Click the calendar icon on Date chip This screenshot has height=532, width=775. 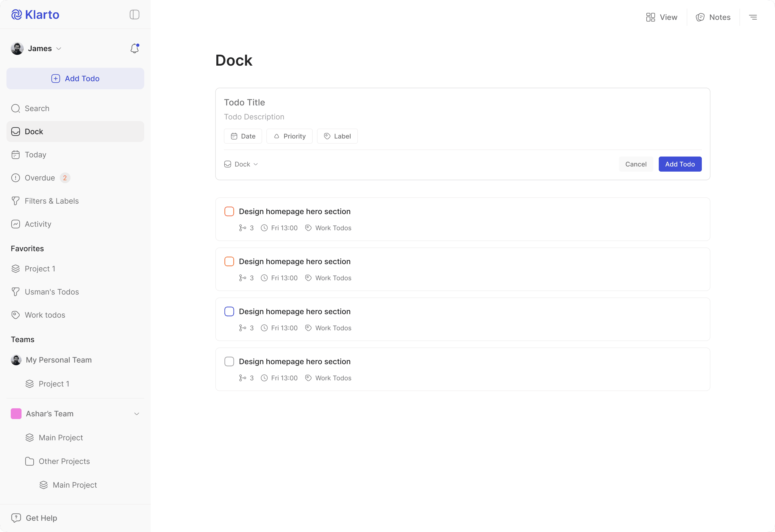[234, 136]
